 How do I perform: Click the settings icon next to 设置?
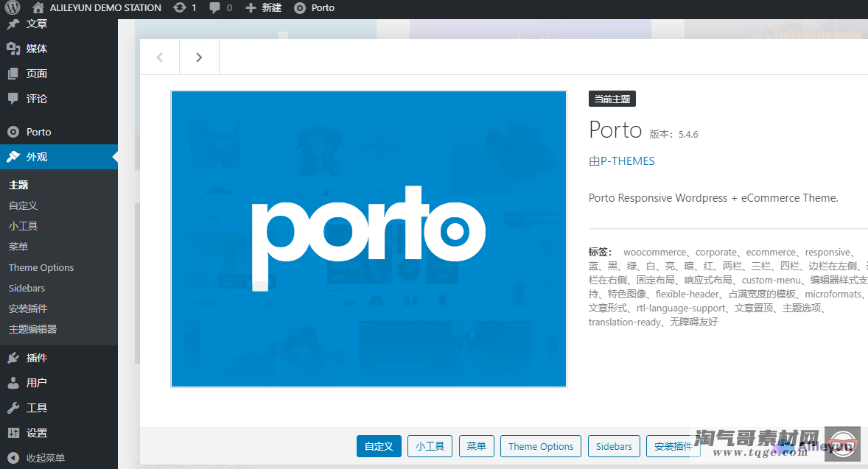[x=13, y=433]
